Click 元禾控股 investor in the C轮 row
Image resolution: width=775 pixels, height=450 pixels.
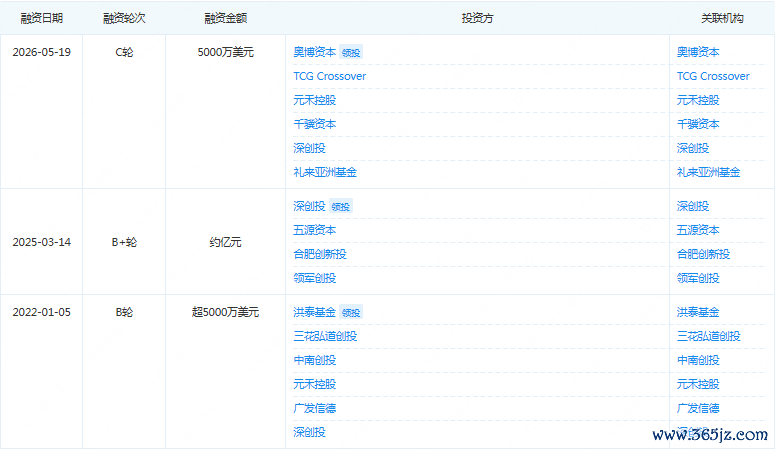314,100
